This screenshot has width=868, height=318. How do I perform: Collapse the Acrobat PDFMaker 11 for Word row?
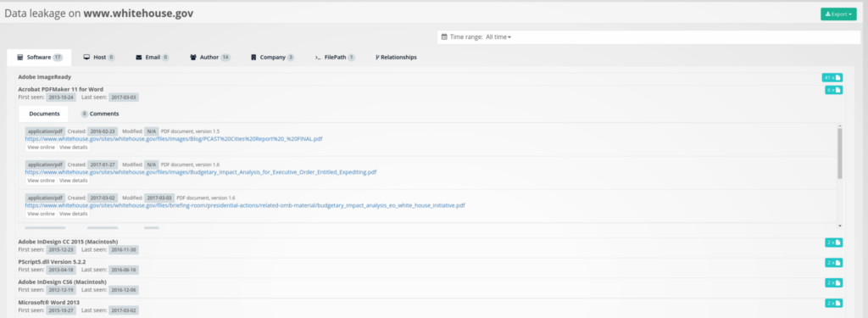60,89
